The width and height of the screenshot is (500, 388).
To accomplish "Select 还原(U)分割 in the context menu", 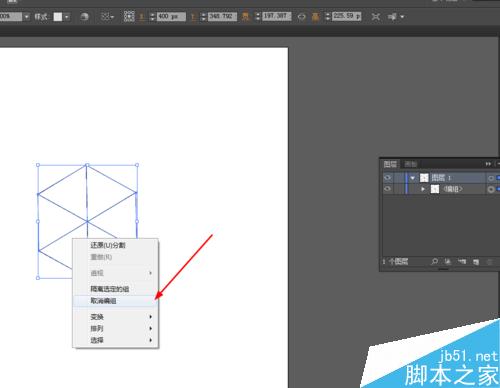I will (115, 245).
